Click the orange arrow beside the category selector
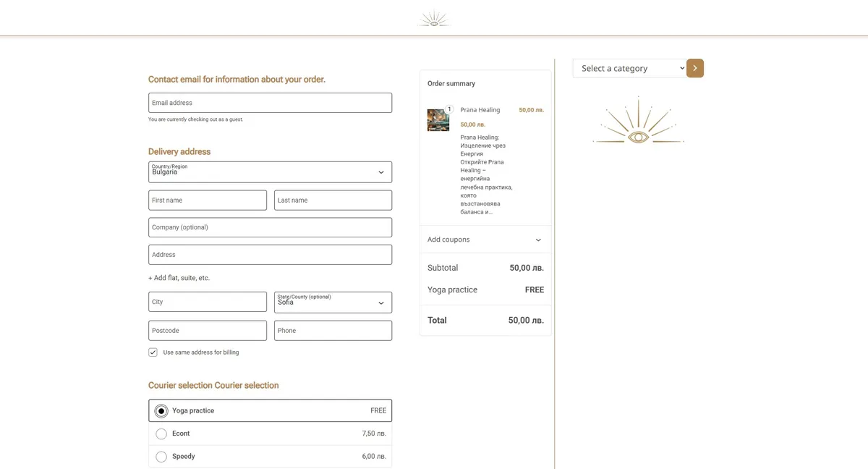 [694, 67]
